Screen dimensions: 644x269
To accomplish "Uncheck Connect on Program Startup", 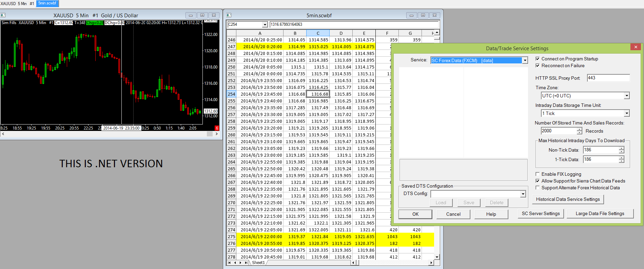I will tap(538, 59).
